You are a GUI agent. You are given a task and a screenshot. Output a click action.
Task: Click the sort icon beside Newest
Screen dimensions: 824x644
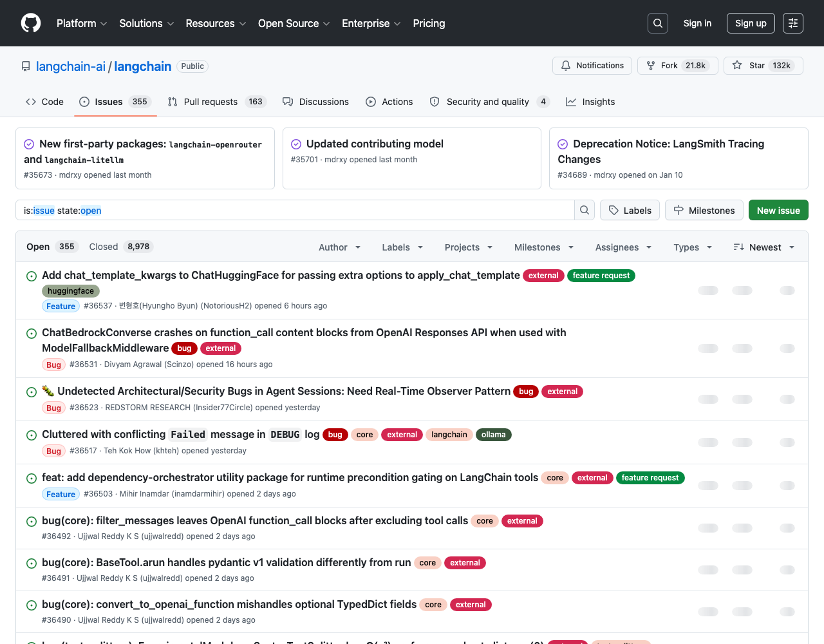point(739,247)
